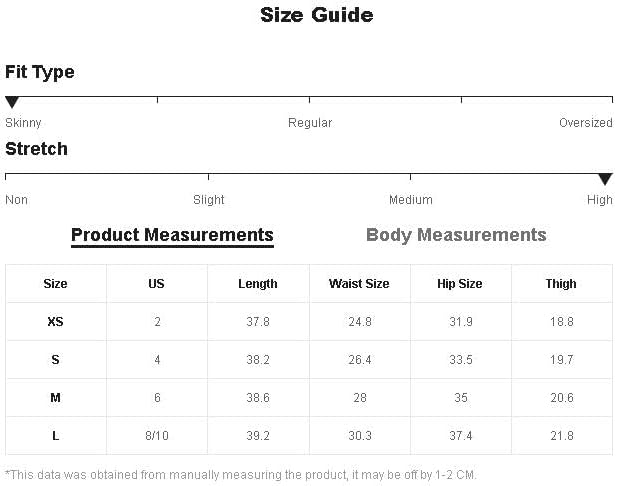Viewport: 617px width, 486px height.
Task: Click the Medium label on Stretch scale
Action: [410, 200]
